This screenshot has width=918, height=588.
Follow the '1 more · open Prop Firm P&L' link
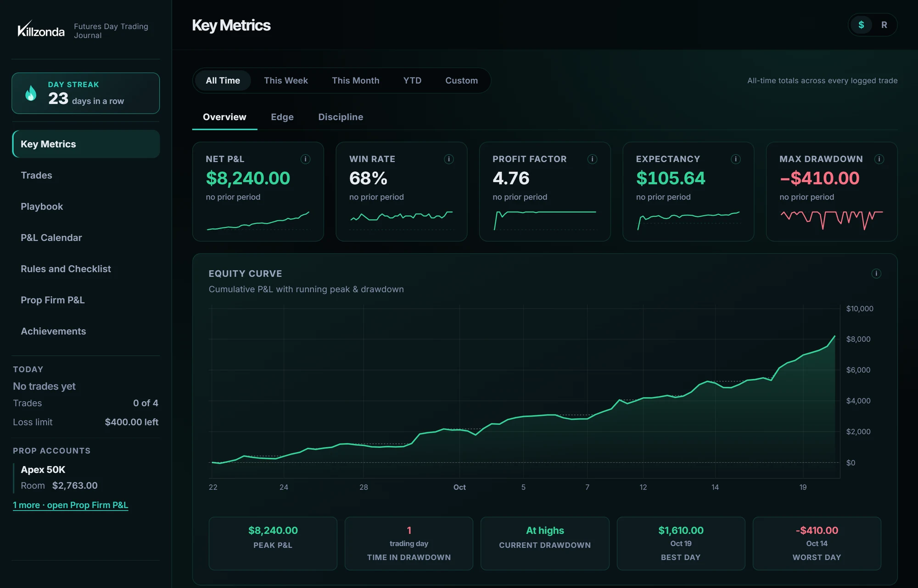coord(70,505)
